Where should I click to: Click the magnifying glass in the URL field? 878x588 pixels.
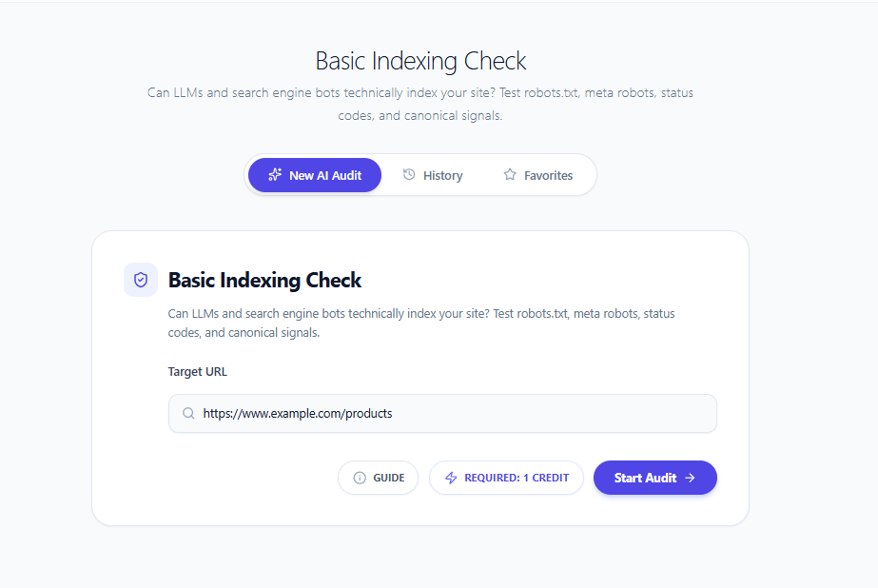[x=187, y=413]
